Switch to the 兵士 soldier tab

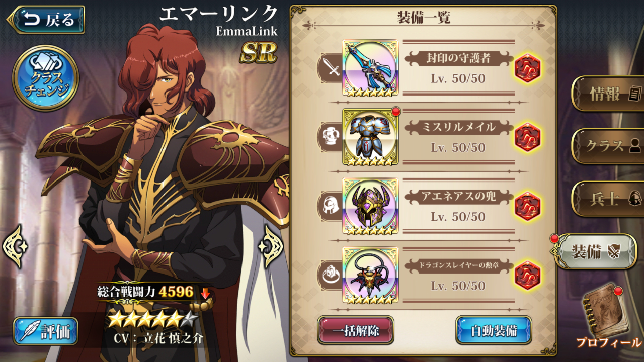pos(609,199)
